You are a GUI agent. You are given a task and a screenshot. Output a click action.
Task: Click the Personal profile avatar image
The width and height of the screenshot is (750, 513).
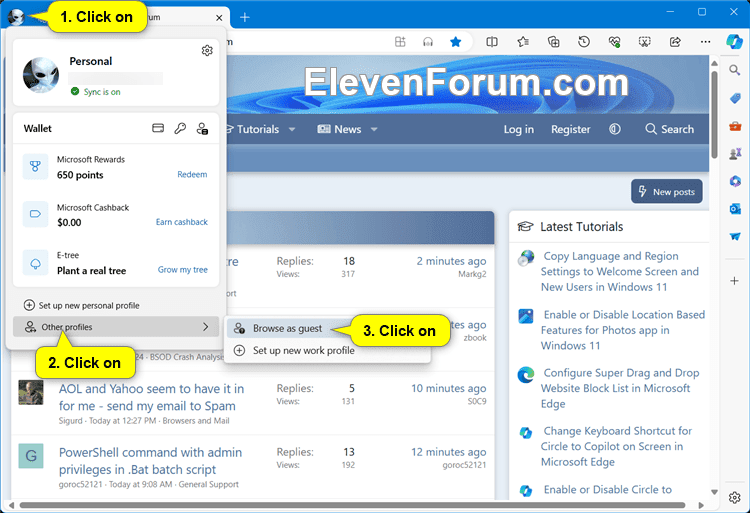coord(41,75)
